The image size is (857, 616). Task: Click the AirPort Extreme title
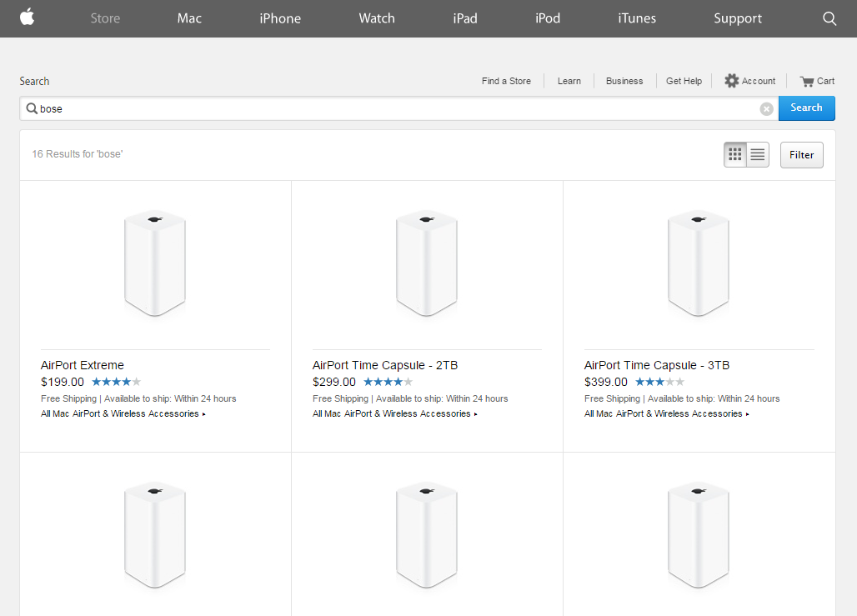pos(83,365)
